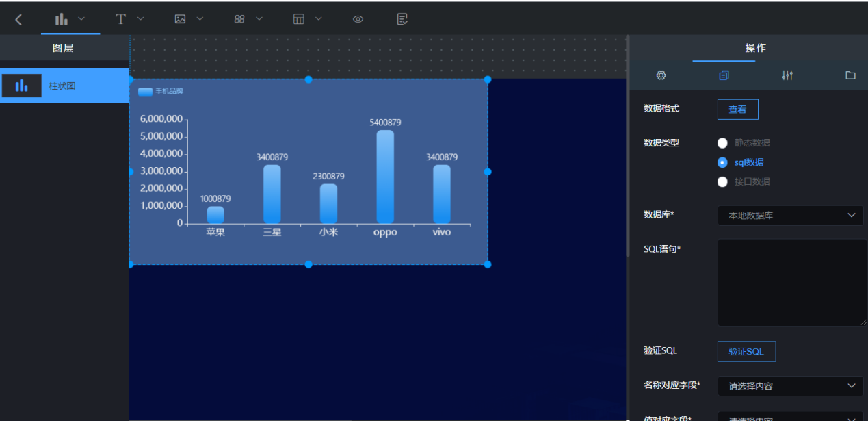Switch to the data tab icon

coord(724,75)
